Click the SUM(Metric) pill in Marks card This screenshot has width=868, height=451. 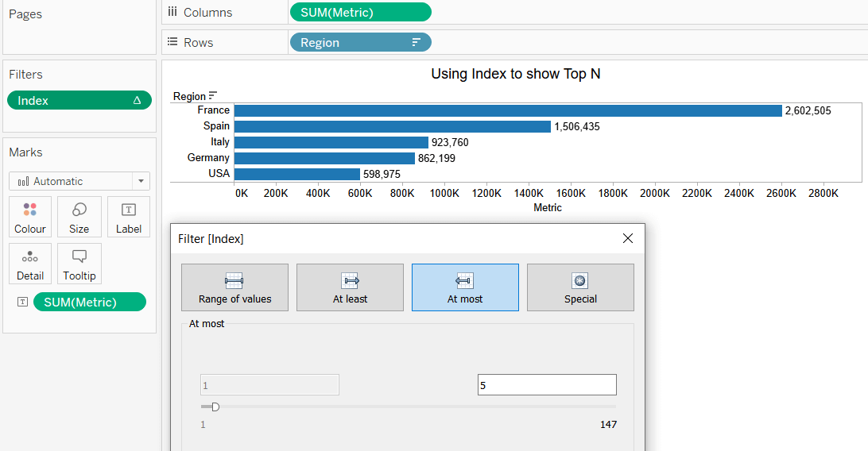(90, 303)
